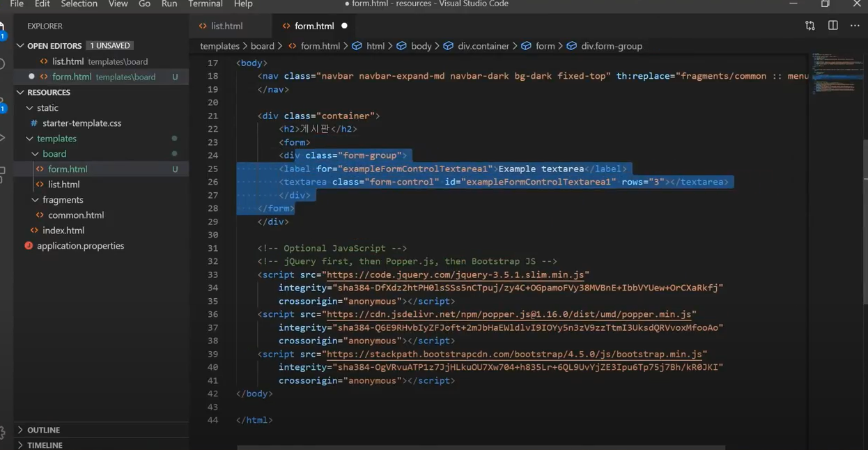Click templates in the breadcrumb

[219, 46]
